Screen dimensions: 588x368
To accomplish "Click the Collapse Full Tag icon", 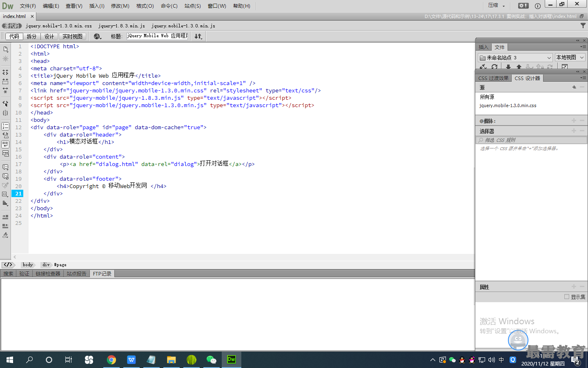I will (5, 72).
